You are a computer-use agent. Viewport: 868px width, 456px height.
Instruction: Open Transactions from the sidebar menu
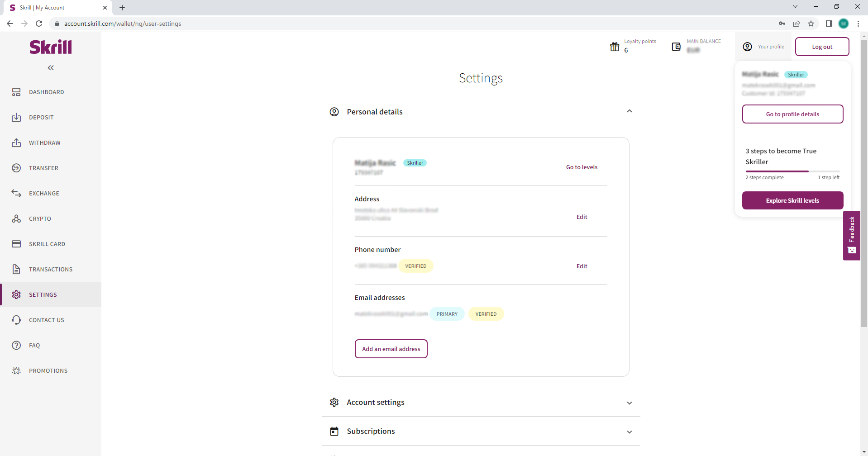(51, 269)
